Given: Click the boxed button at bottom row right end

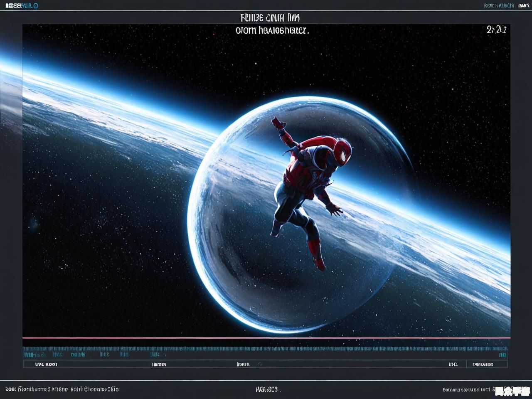Looking at the screenshot, I should click(x=486, y=365).
